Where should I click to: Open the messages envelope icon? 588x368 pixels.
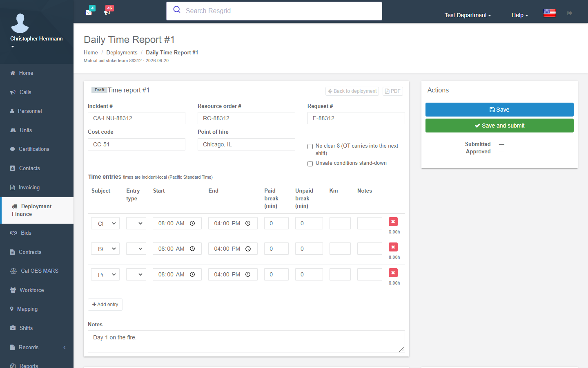(89, 12)
